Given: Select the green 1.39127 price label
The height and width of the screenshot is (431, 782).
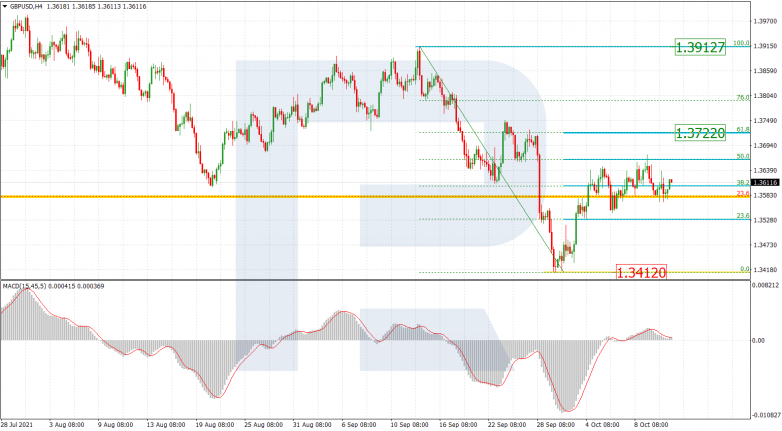Looking at the screenshot, I should tap(700, 47).
